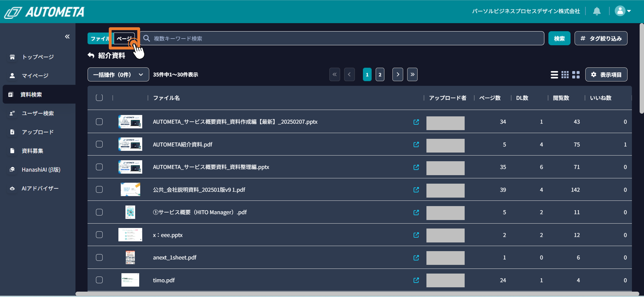644x297 pixels.
Task: Open HITO Manager pdf external link icon
Action: (416, 212)
